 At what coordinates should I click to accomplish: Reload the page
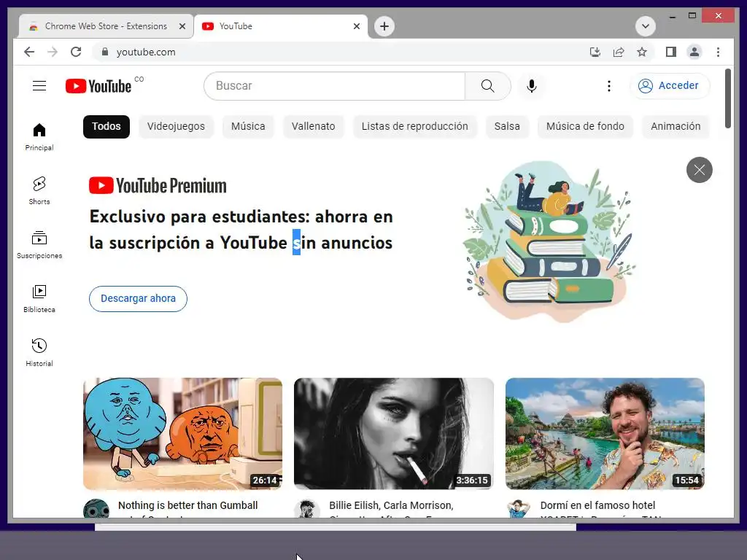pos(76,52)
